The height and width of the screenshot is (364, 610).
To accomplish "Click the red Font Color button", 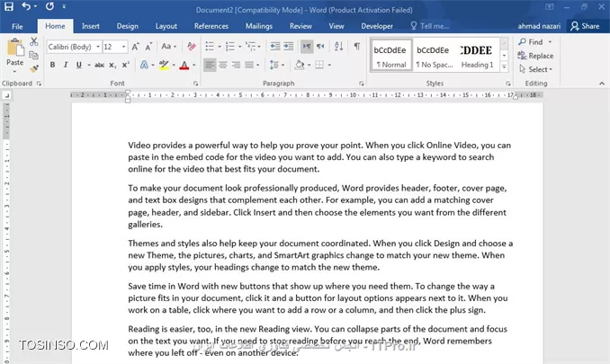I will pos(184,65).
